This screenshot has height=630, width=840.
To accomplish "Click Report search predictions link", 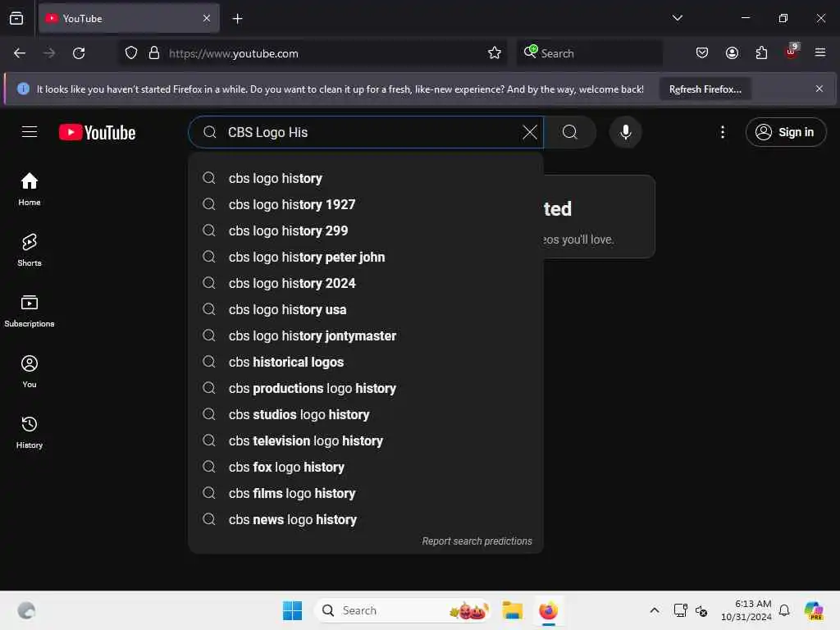I will 477,541.
